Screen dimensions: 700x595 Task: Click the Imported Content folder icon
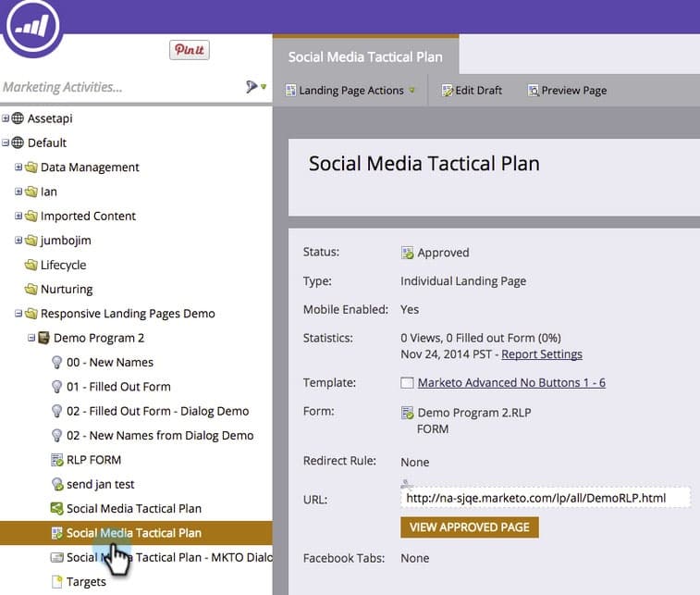[31, 216]
